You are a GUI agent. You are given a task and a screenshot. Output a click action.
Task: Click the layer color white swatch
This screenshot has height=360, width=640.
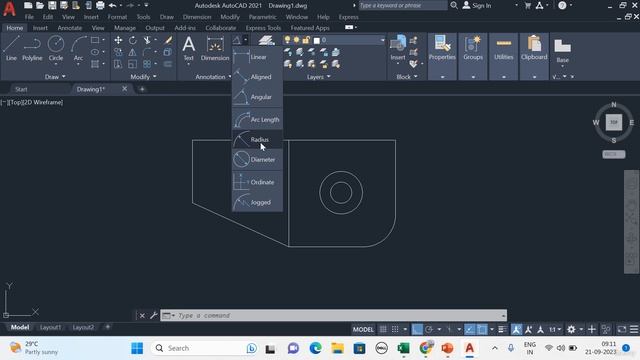pyautogui.click(x=316, y=40)
